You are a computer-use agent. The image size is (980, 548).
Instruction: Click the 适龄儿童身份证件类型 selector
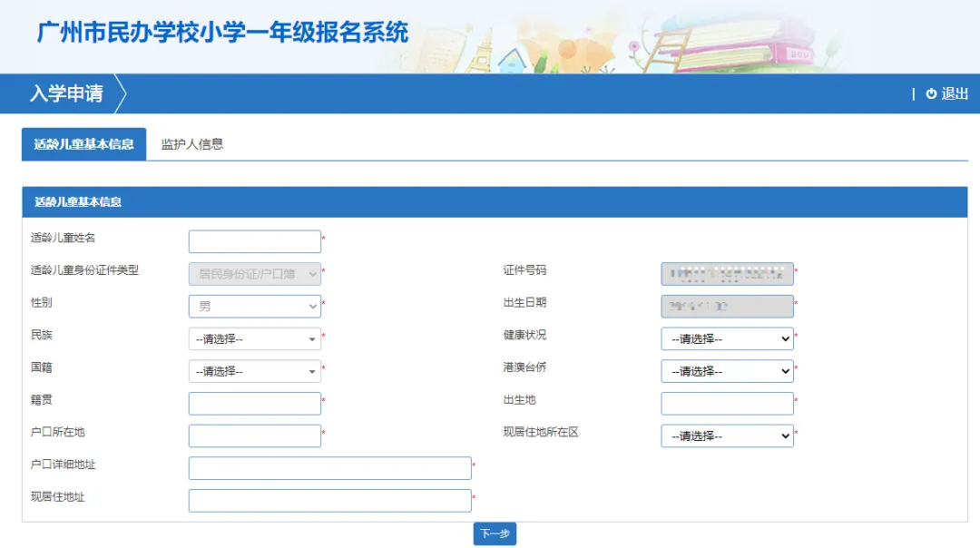[254, 273]
